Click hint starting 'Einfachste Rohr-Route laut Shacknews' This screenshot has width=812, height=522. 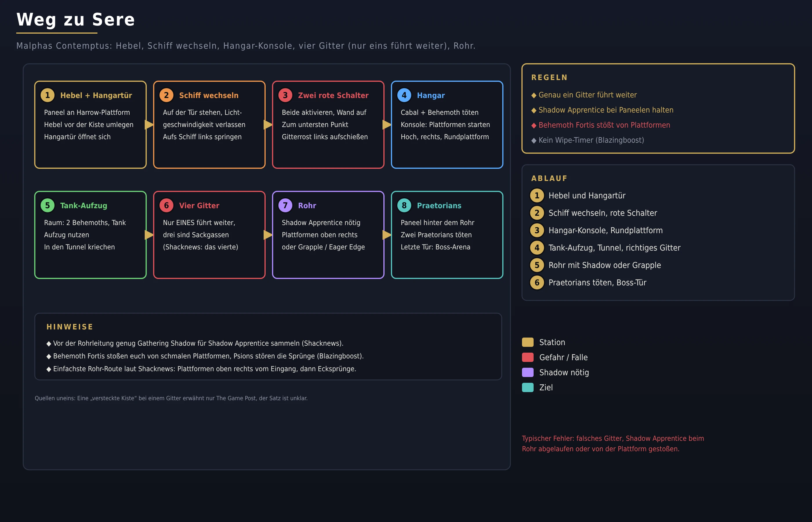(x=201, y=369)
